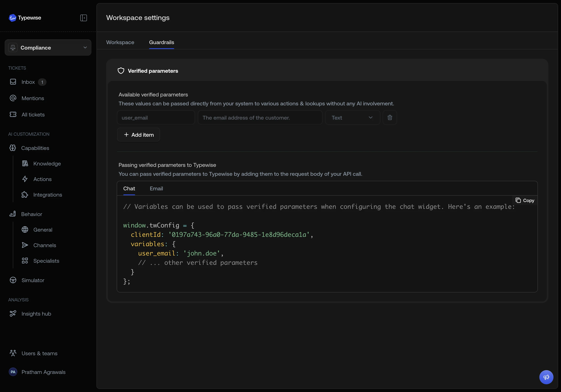Click the Add item button
The width and height of the screenshot is (561, 392).
[138, 135]
